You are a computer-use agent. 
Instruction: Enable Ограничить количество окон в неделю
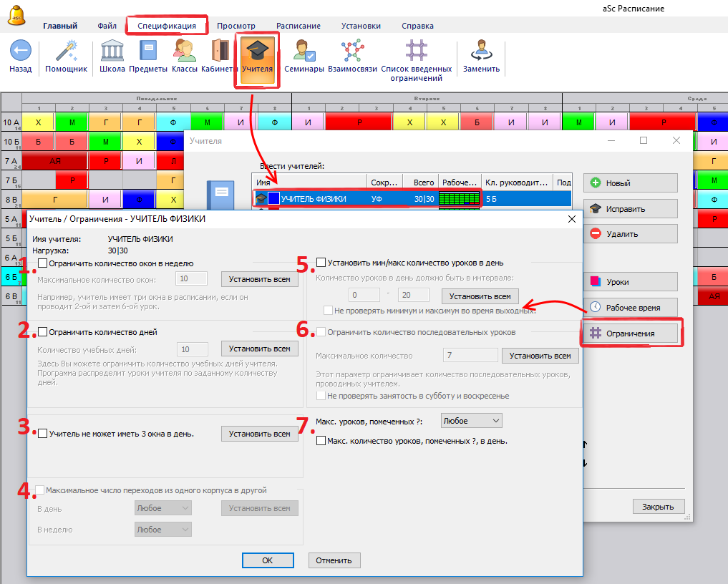click(43, 263)
